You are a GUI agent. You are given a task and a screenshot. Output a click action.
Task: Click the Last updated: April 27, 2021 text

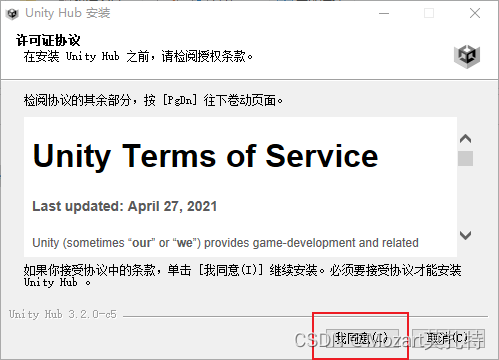pos(125,206)
